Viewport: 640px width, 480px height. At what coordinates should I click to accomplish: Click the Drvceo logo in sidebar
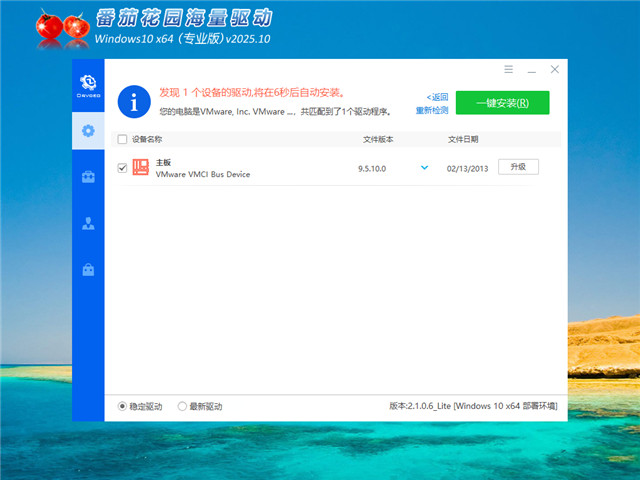pos(88,85)
